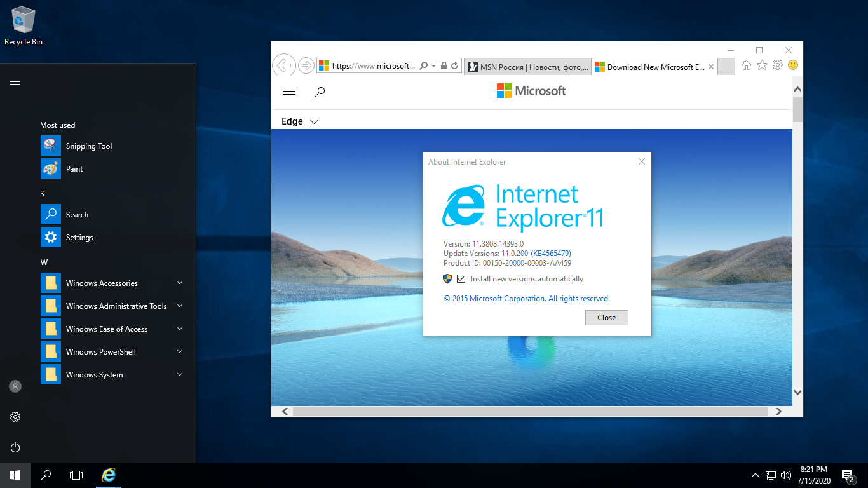This screenshot has height=488, width=868.
Task: Click the security lock icon in address bar
Action: [444, 65]
